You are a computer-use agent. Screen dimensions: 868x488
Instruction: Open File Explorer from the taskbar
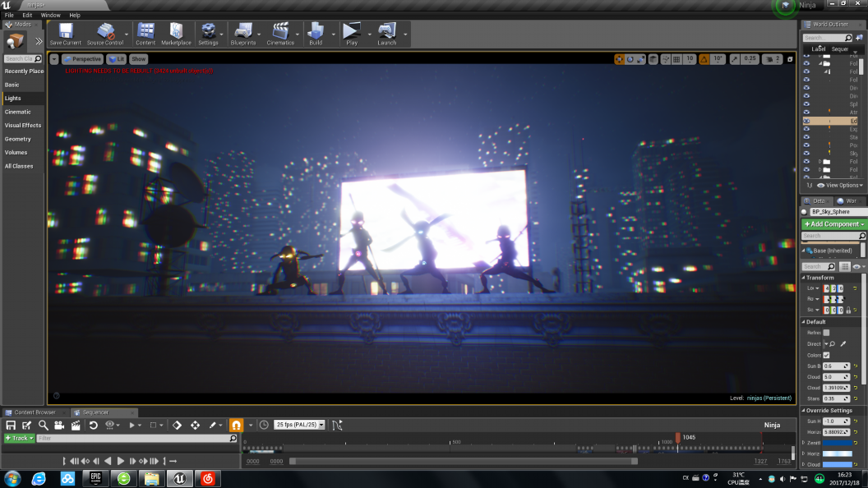(151, 479)
